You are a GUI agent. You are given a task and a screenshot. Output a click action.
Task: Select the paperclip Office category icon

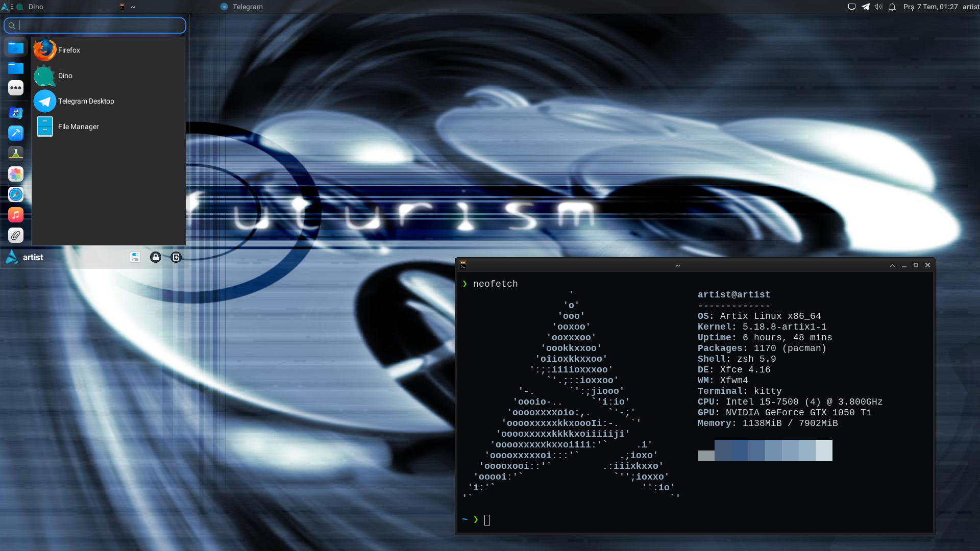coord(16,235)
